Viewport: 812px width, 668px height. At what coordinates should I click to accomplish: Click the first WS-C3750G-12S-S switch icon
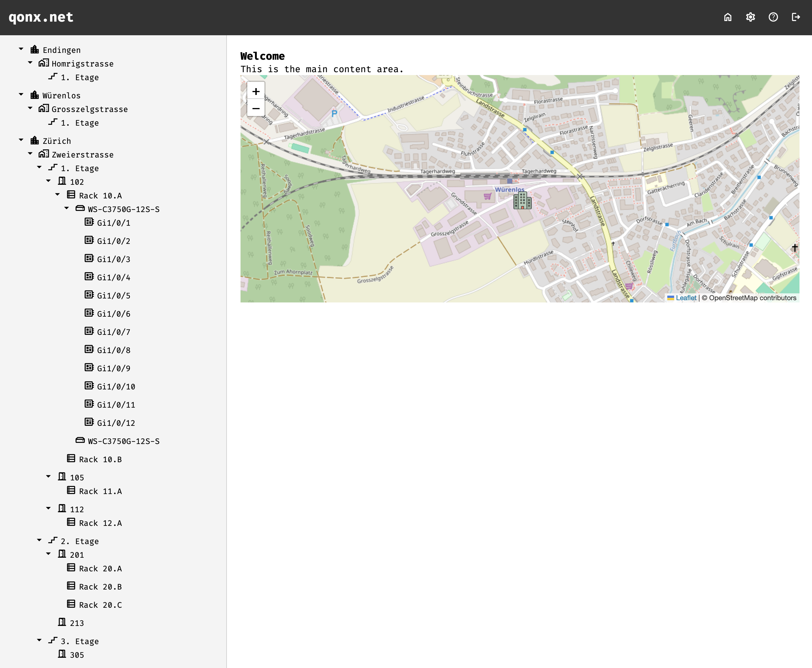click(x=80, y=209)
